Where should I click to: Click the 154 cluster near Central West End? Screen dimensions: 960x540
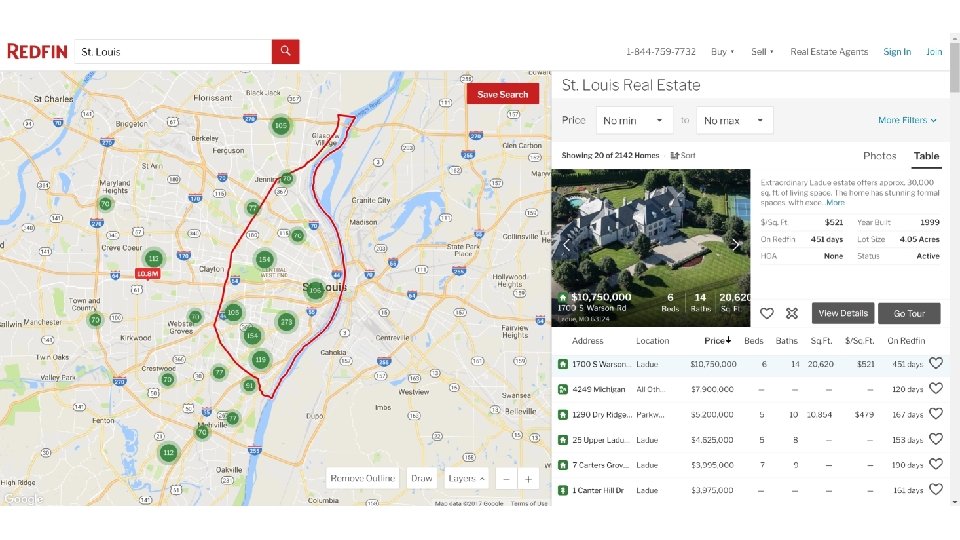click(264, 259)
